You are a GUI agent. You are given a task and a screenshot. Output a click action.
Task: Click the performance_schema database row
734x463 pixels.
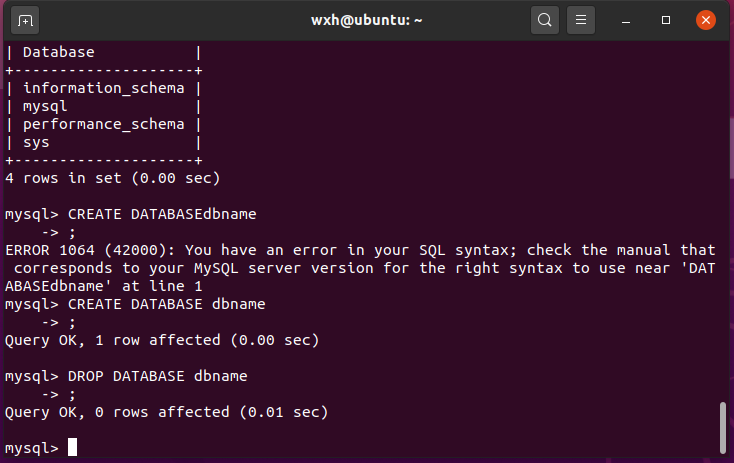tap(104, 124)
